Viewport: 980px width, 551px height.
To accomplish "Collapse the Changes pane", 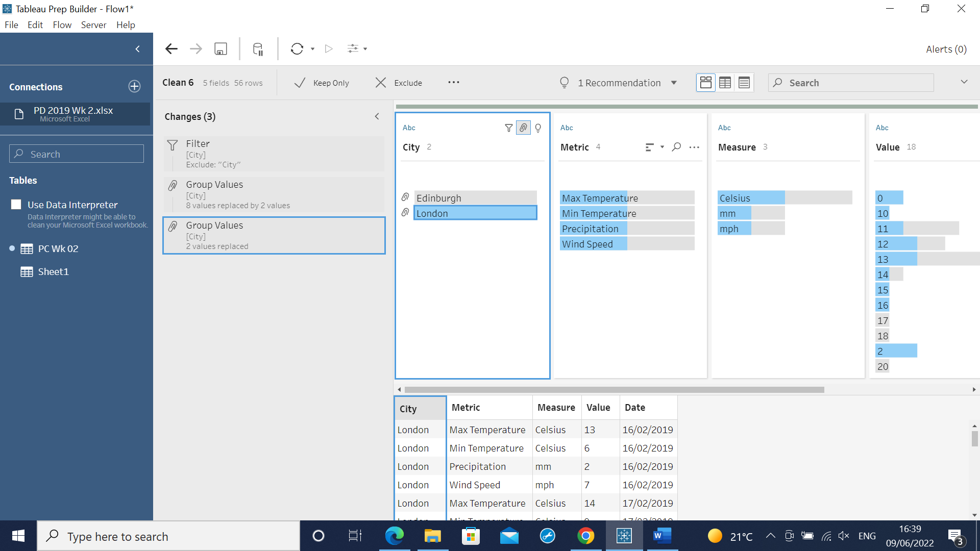I will pyautogui.click(x=377, y=116).
